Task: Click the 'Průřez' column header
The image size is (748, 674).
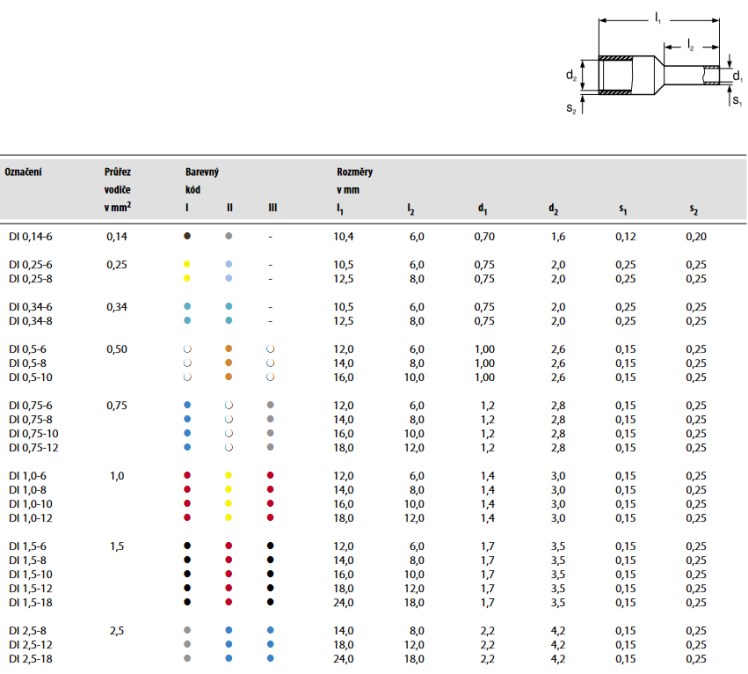Action: click(x=117, y=172)
